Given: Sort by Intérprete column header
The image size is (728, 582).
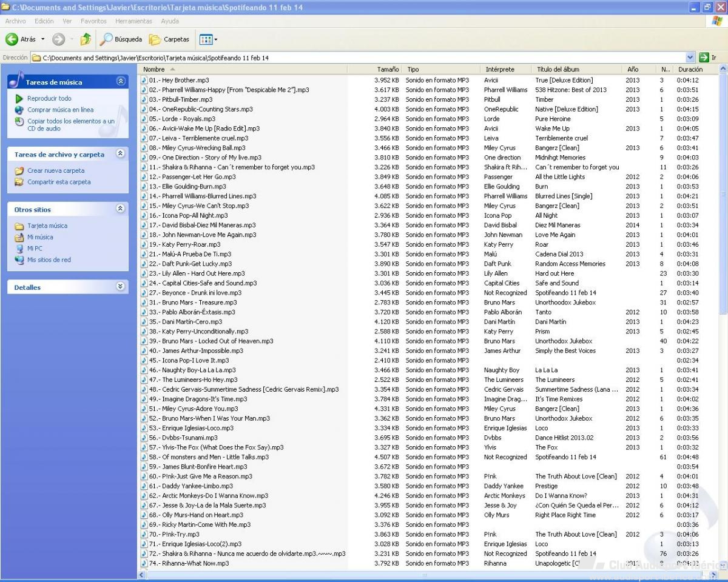Looking at the screenshot, I should tap(507, 69).
